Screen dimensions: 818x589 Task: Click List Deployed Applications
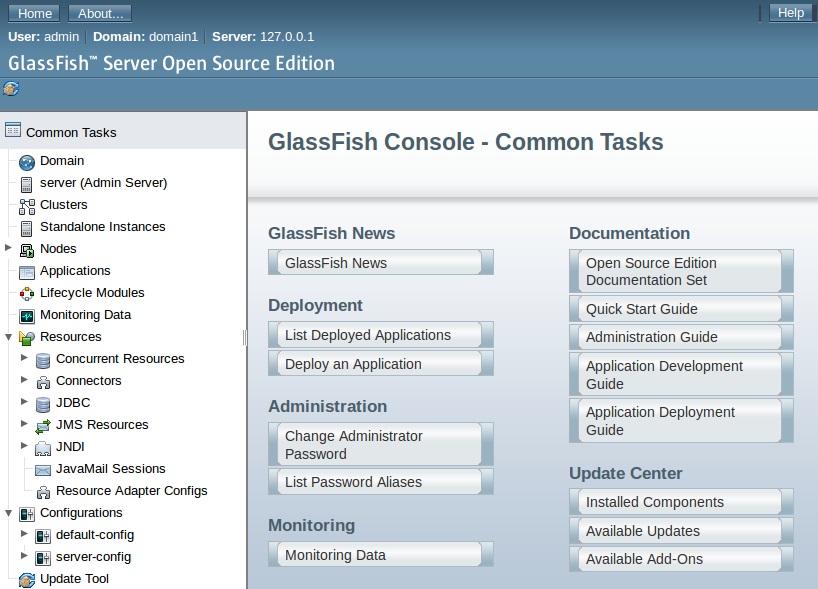381,335
